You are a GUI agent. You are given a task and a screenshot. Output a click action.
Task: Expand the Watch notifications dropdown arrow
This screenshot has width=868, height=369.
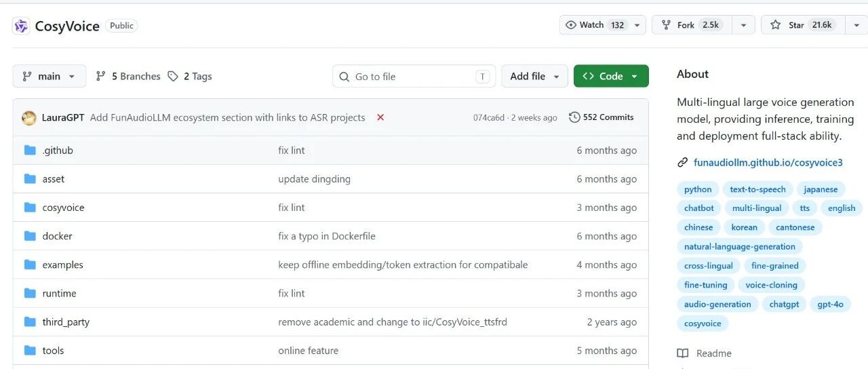tap(637, 25)
